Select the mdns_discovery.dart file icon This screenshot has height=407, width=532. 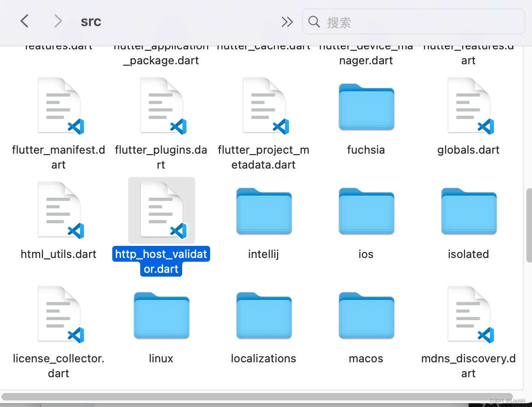(471, 315)
